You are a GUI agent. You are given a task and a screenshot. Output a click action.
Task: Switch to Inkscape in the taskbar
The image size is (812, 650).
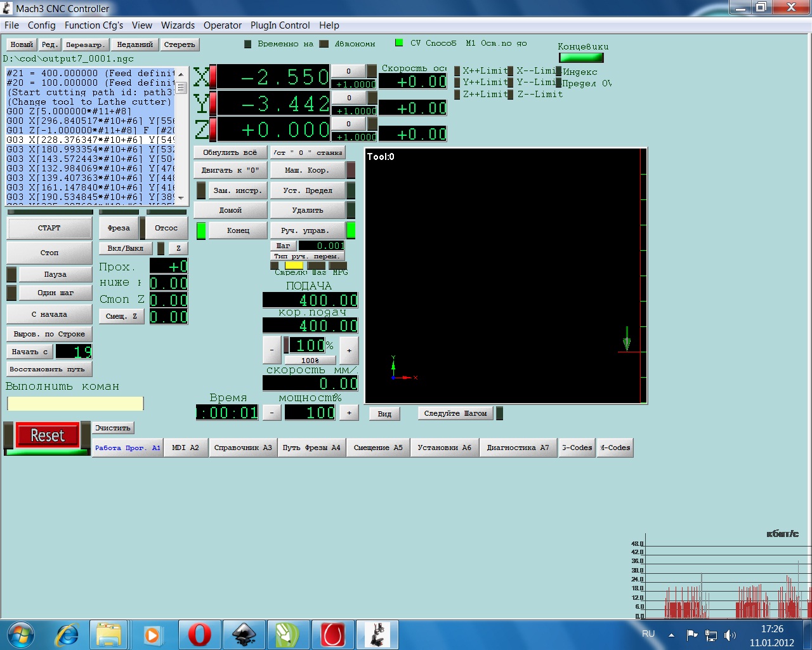pos(244,635)
